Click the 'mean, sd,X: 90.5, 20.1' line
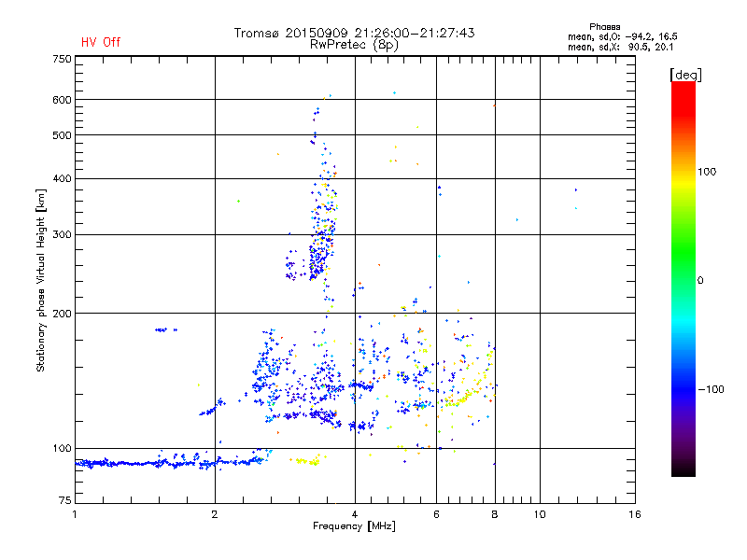The image size is (747, 560). pos(620,47)
